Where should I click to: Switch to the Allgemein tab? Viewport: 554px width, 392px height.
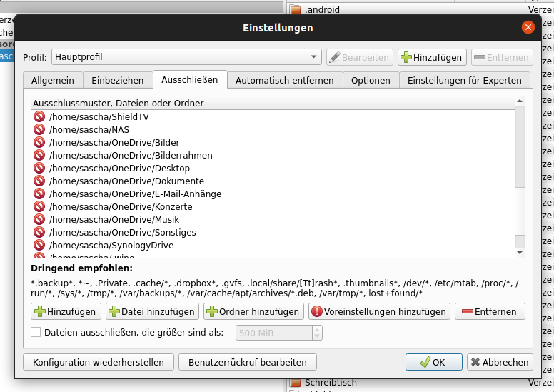53,80
